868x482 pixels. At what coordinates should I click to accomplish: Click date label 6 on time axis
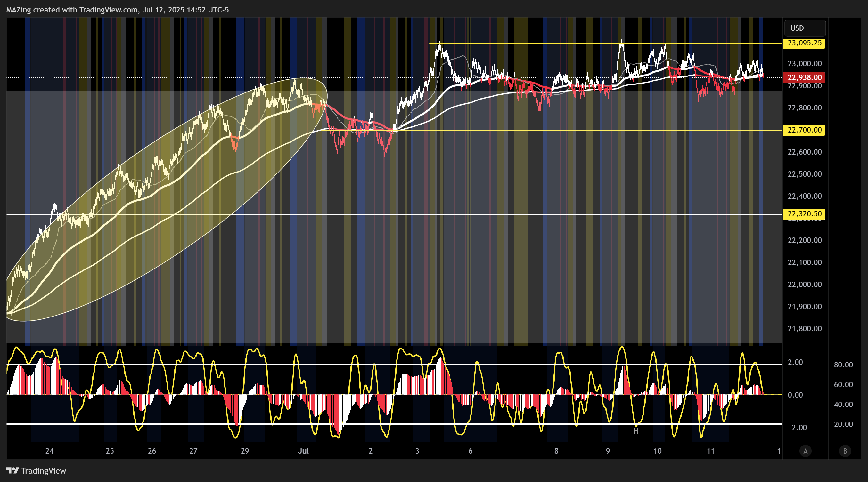click(x=471, y=451)
